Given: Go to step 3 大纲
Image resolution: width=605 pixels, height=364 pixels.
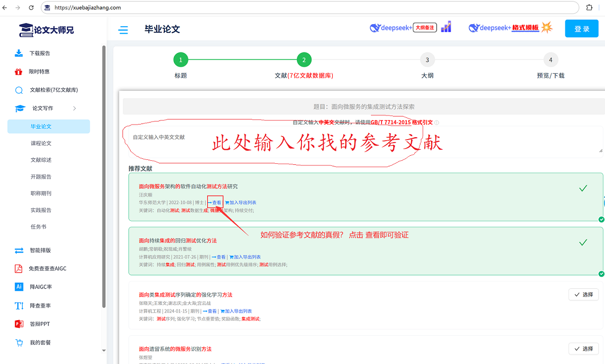Looking at the screenshot, I should click(x=427, y=60).
